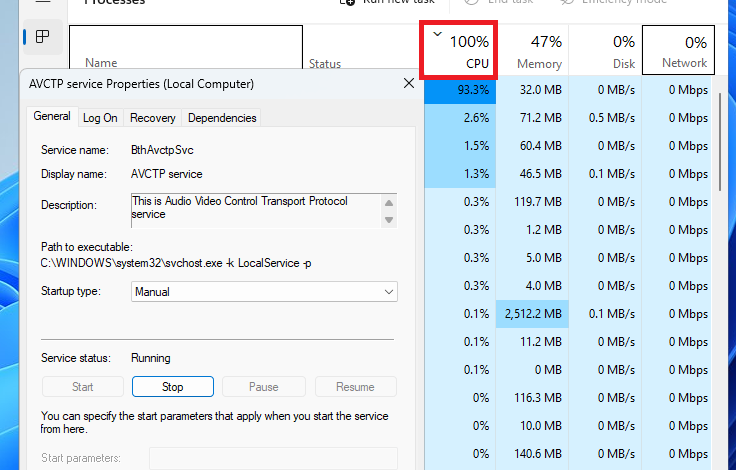Click the Status column header
This screenshot has width=736, height=470.
pyautogui.click(x=325, y=63)
